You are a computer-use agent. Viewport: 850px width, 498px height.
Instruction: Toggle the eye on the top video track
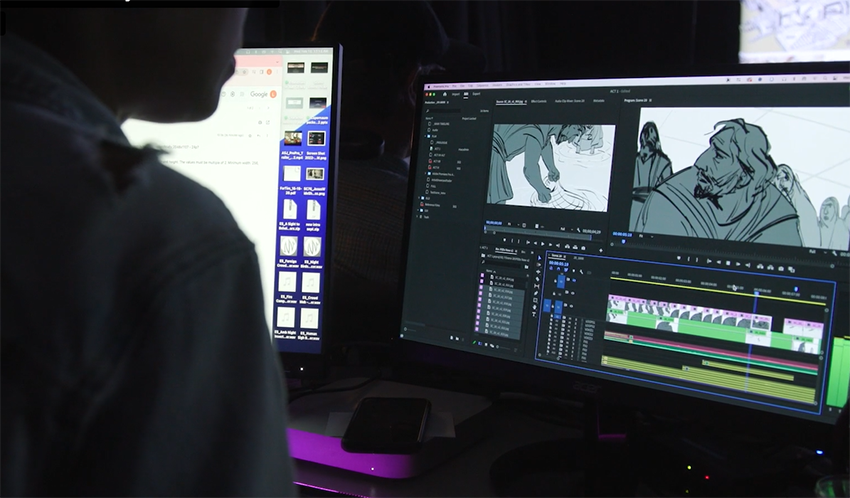tap(574, 280)
